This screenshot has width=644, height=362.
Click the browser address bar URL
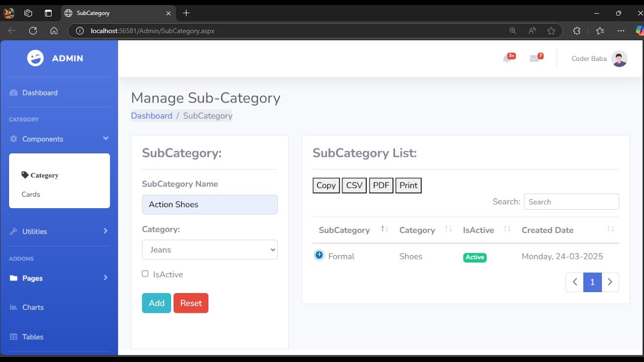pos(152,31)
